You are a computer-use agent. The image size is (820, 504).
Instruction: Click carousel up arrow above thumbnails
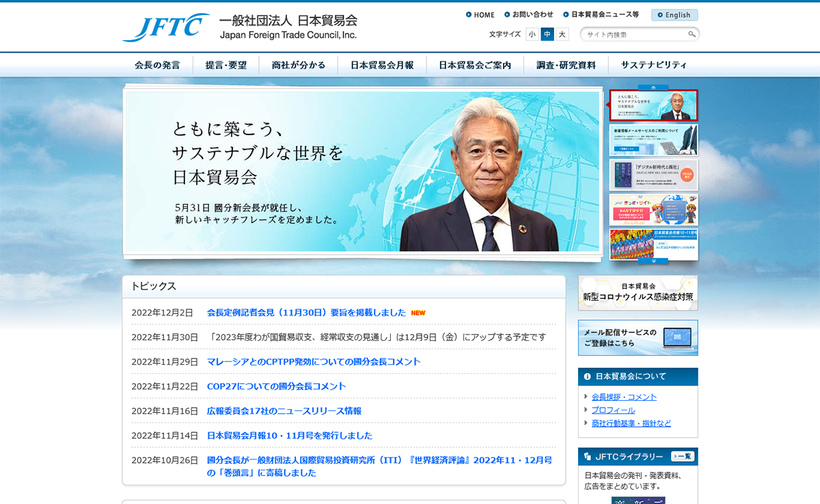click(653, 87)
